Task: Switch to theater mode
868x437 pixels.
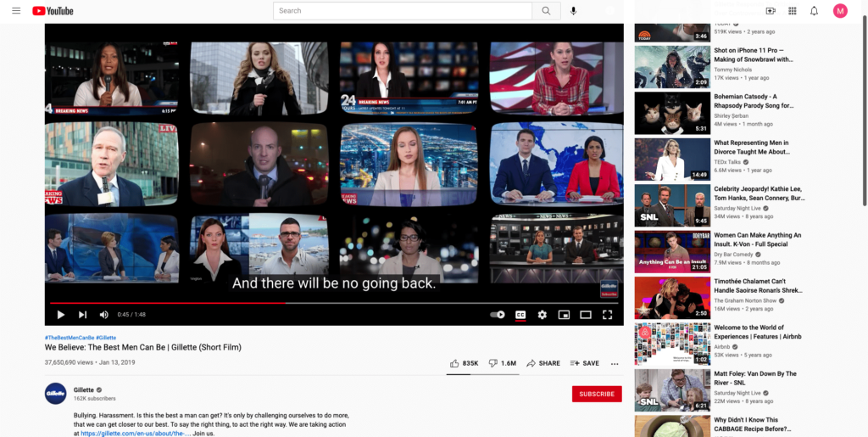Action: pos(586,315)
